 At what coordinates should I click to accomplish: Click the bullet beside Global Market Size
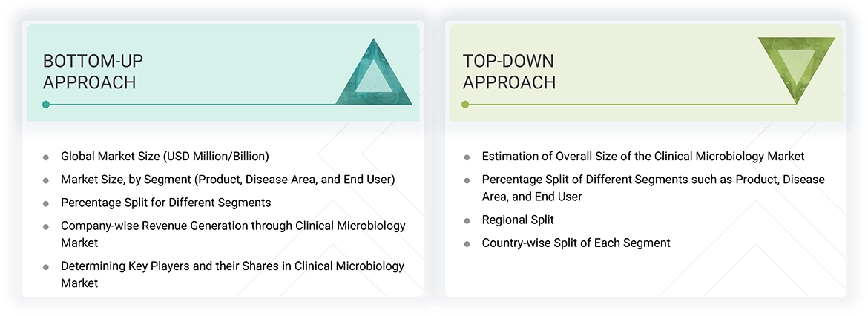(x=46, y=157)
